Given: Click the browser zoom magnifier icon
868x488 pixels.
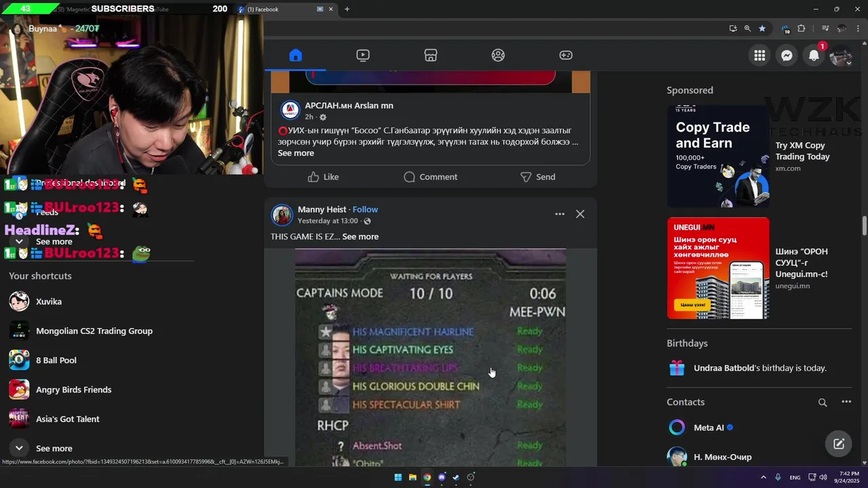Looking at the screenshot, I should pos(747,28).
